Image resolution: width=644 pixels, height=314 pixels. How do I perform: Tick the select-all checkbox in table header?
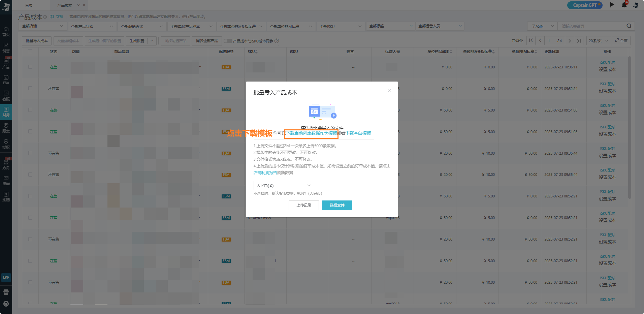click(30, 52)
